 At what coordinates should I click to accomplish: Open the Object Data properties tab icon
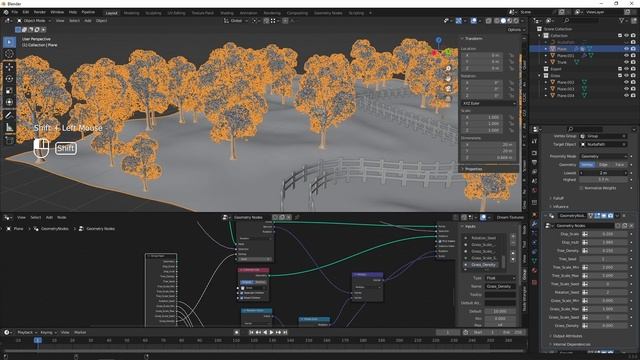pyautogui.click(x=534, y=261)
